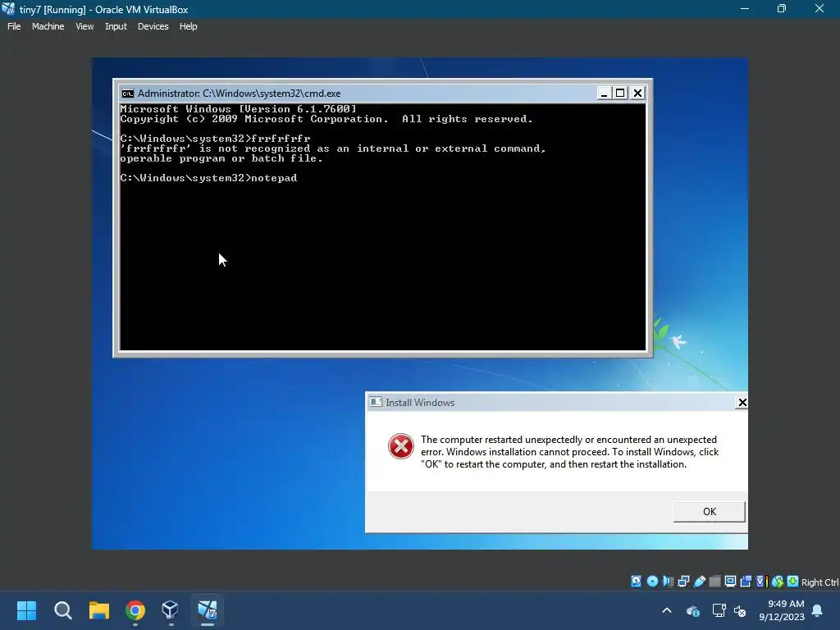Open taskbar Search

pyautogui.click(x=62, y=610)
